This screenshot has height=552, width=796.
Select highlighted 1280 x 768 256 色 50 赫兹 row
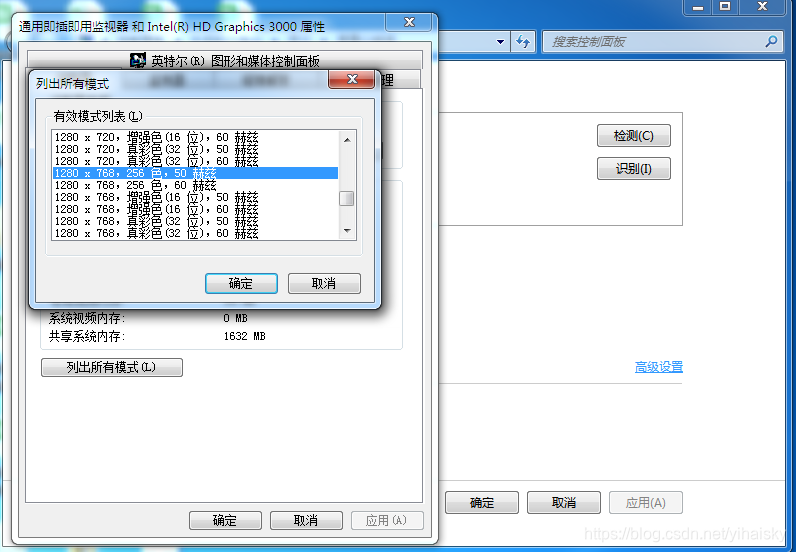pyautogui.click(x=195, y=173)
